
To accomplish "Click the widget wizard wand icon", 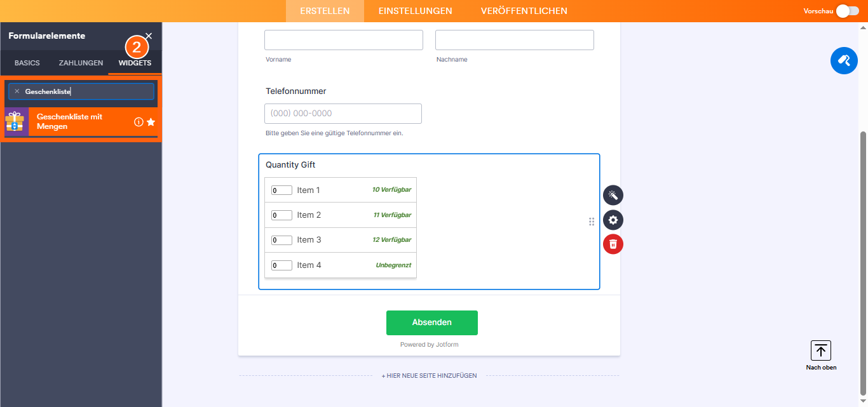I will click(613, 195).
